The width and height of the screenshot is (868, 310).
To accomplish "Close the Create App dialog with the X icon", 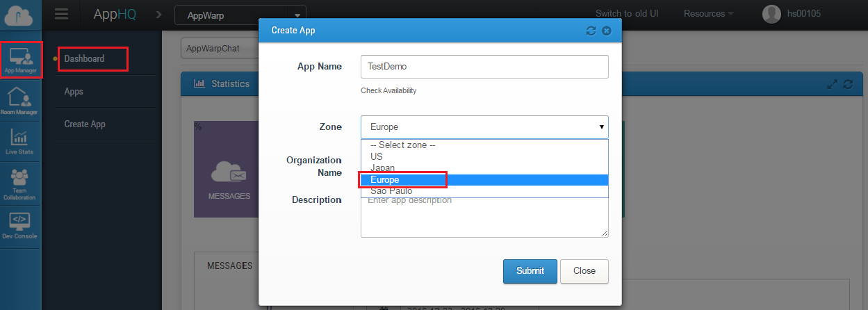I will (x=606, y=31).
